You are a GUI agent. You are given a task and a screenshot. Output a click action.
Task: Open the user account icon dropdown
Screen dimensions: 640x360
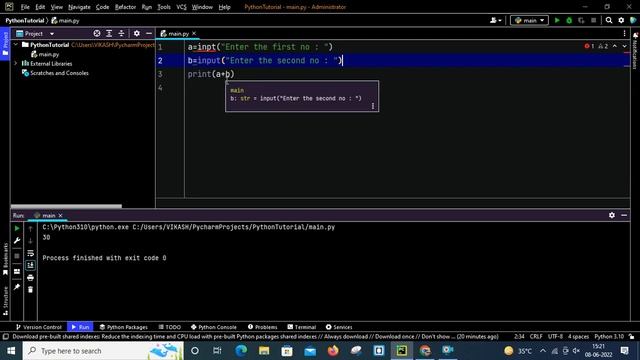(x=496, y=20)
